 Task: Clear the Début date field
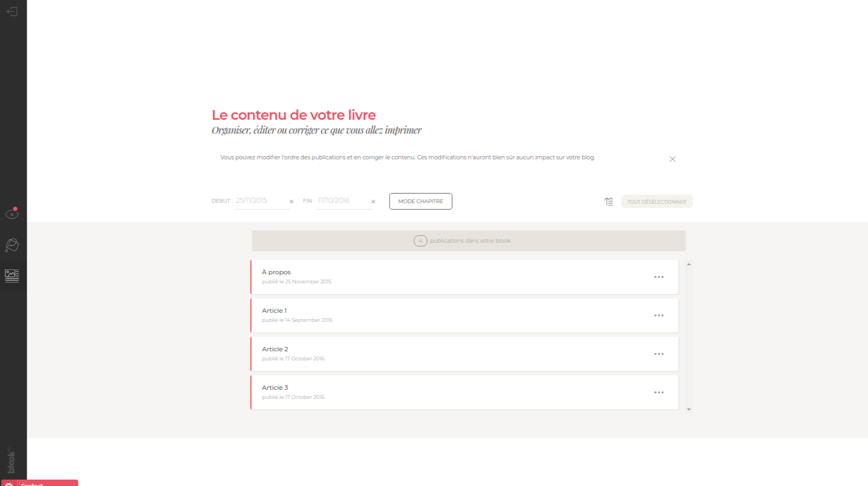(291, 202)
